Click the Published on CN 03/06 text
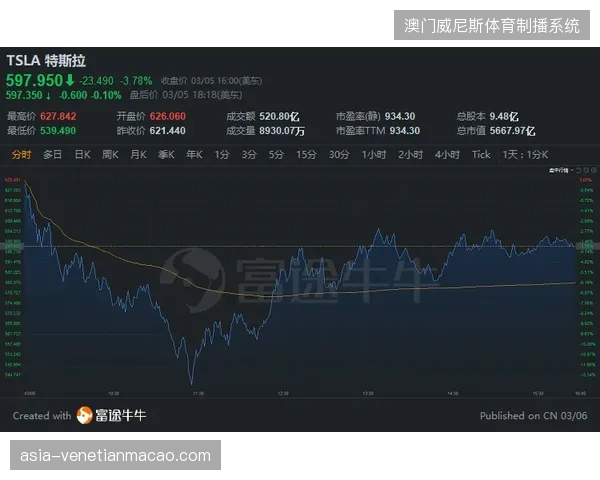The height and width of the screenshot is (480, 600). (x=533, y=416)
